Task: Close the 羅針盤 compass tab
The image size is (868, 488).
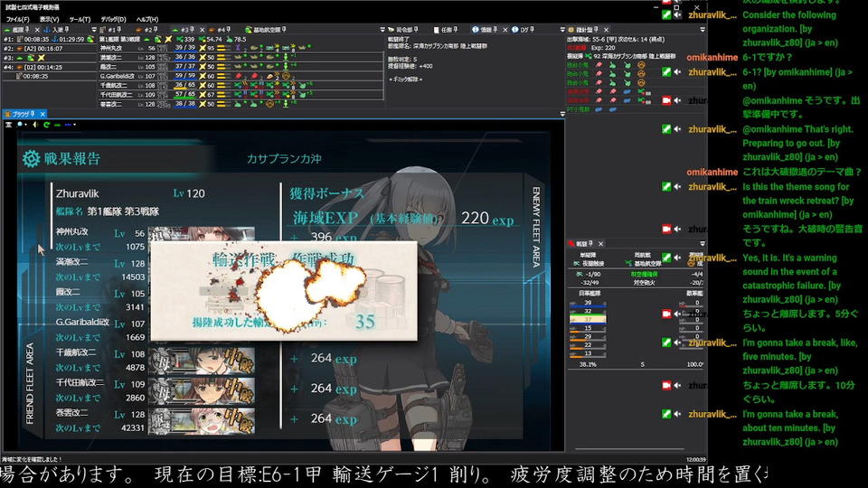Action: pyautogui.click(x=606, y=30)
